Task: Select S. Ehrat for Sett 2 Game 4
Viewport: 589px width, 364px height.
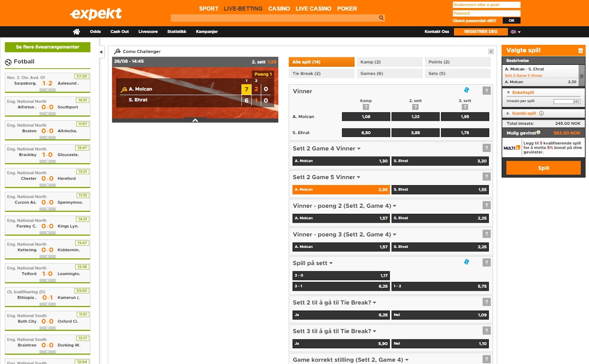Action: pos(440,161)
